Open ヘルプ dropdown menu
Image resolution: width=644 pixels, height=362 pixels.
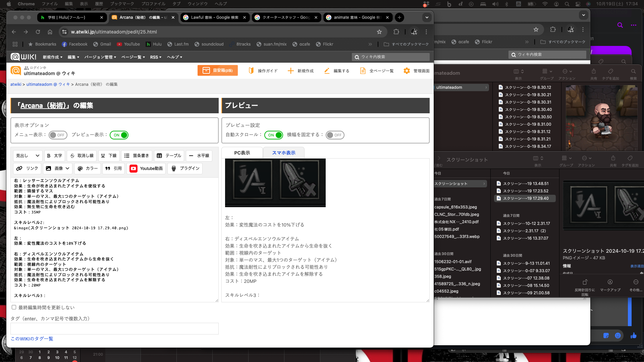tap(175, 57)
